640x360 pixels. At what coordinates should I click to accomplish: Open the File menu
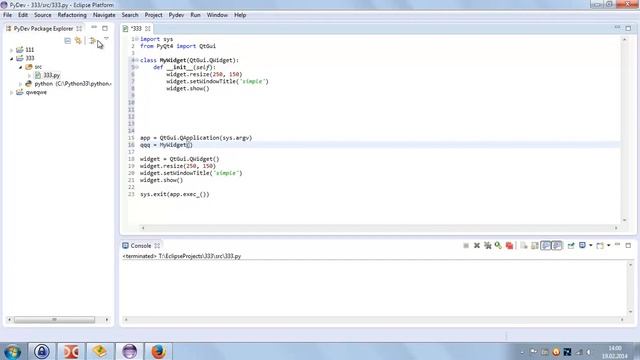pyautogui.click(x=7, y=15)
